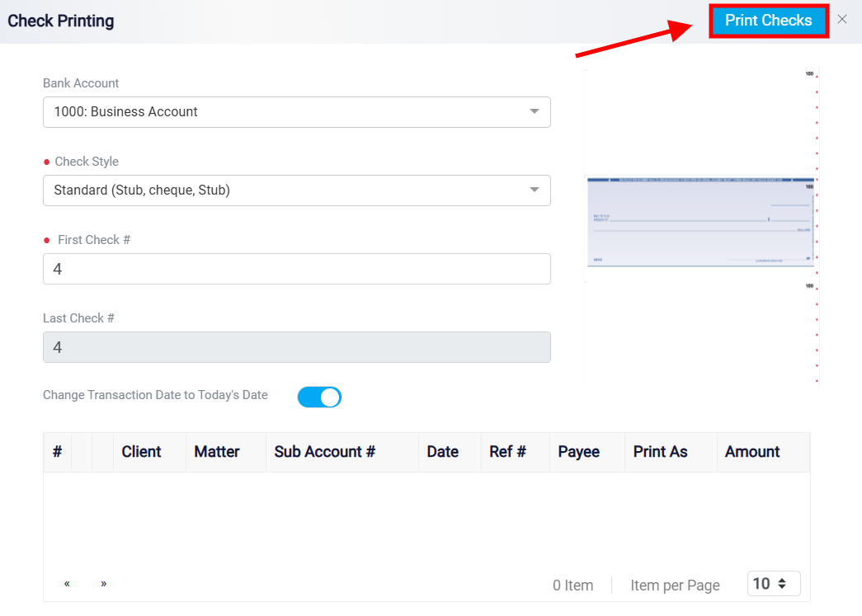Click the Bank Account field label
The image size is (862, 616).
click(81, 83)
